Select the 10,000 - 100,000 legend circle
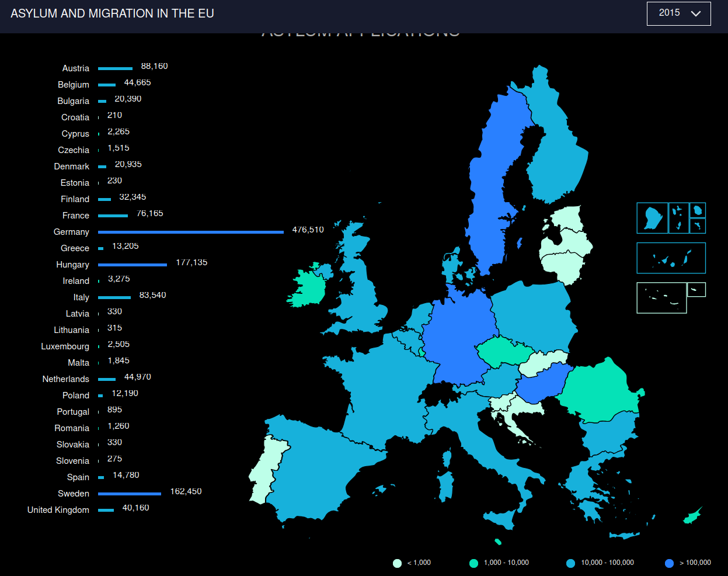The image size is (728, 576). pyautogui.click(x=571, y=563)
